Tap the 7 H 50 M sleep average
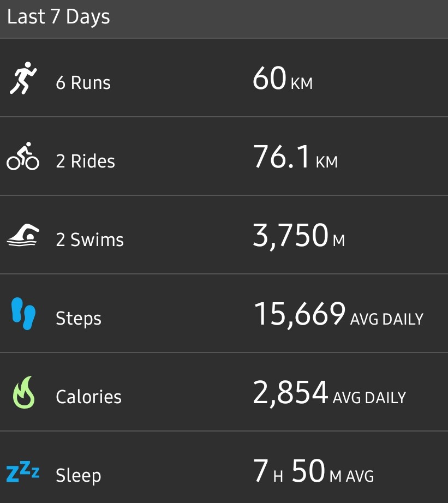The height and width of the screenshot is (503, 448). [x=314, y=472]
